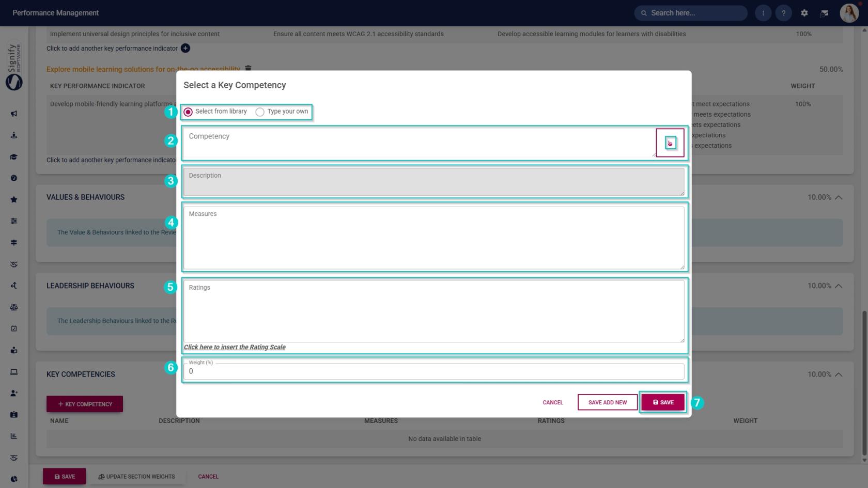Click the 'Ensure all content meets WCAG 2.1' cell

pos(359,34)
